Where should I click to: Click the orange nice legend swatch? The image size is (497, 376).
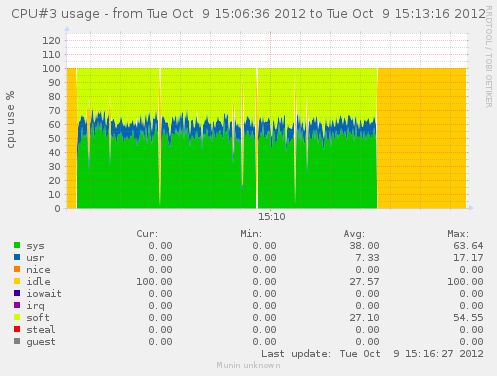coord(17,269)
